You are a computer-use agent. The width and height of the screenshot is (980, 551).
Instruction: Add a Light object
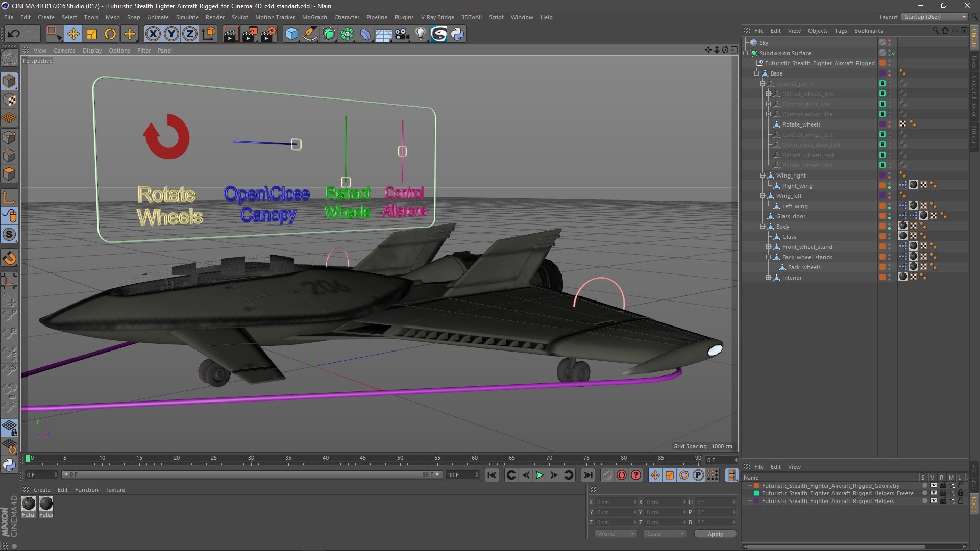[420, 34]
